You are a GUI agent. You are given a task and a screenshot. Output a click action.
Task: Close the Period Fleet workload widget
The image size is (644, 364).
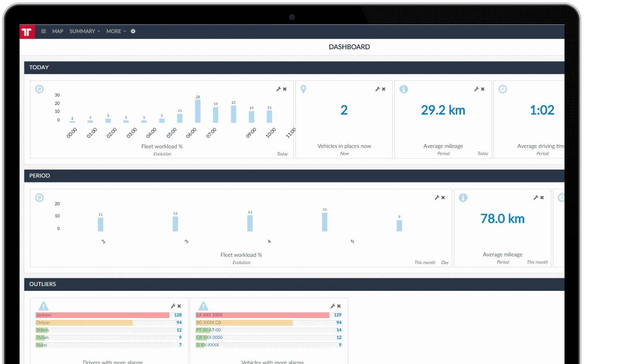click(x=443, y=198)
